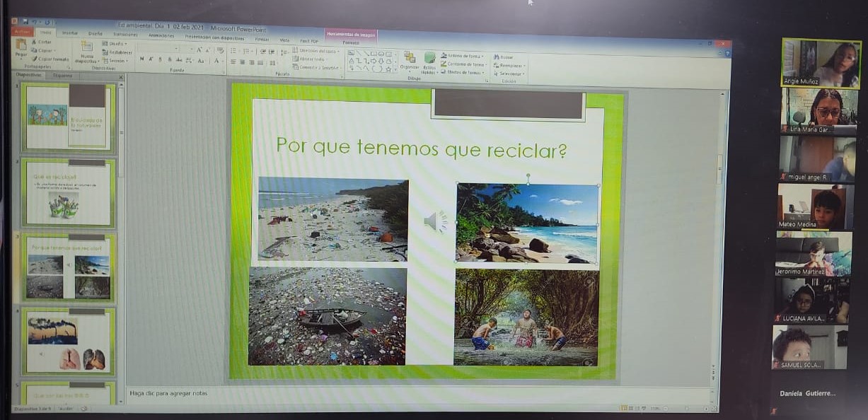Open the Dirección del texto dropdown
868x420 pixels.
tap(316, 51)
